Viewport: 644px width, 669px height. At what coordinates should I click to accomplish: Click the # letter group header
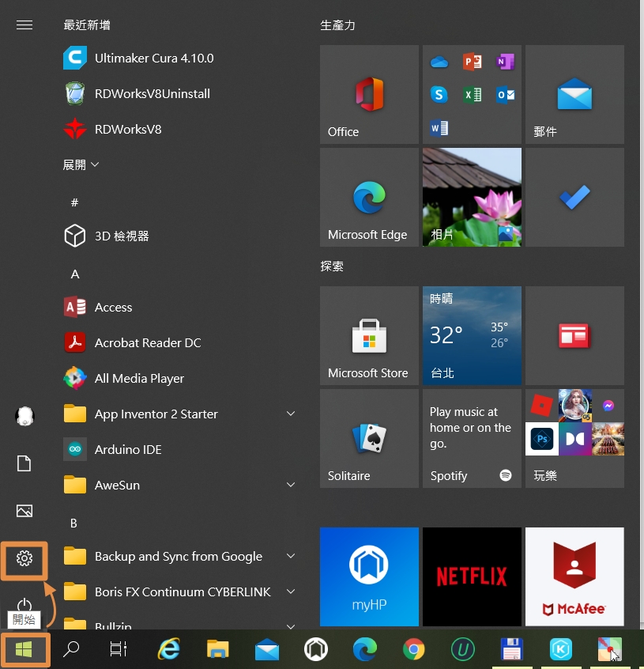pos(74,202)
